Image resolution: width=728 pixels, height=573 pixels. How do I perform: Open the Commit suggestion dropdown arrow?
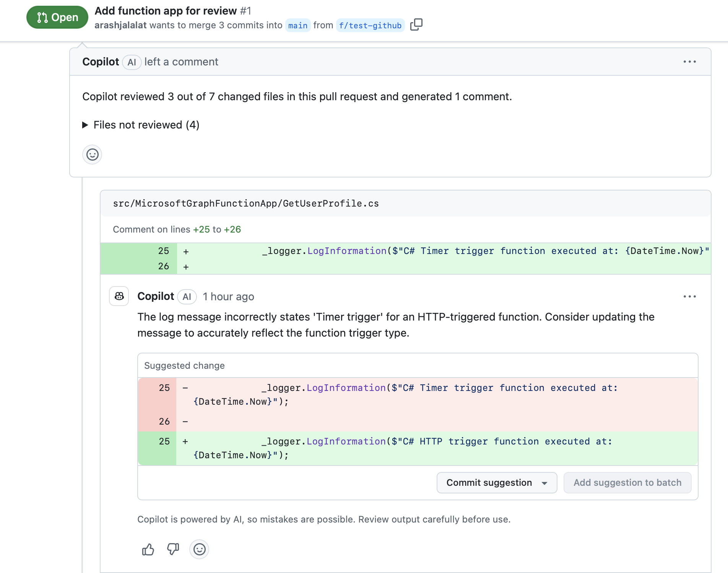(544, 483)
